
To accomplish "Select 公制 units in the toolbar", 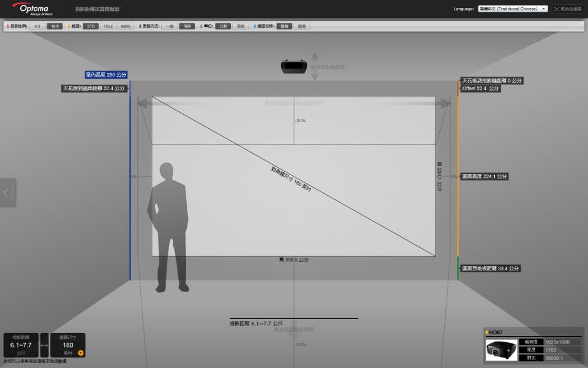I will [x=224, y=26].
